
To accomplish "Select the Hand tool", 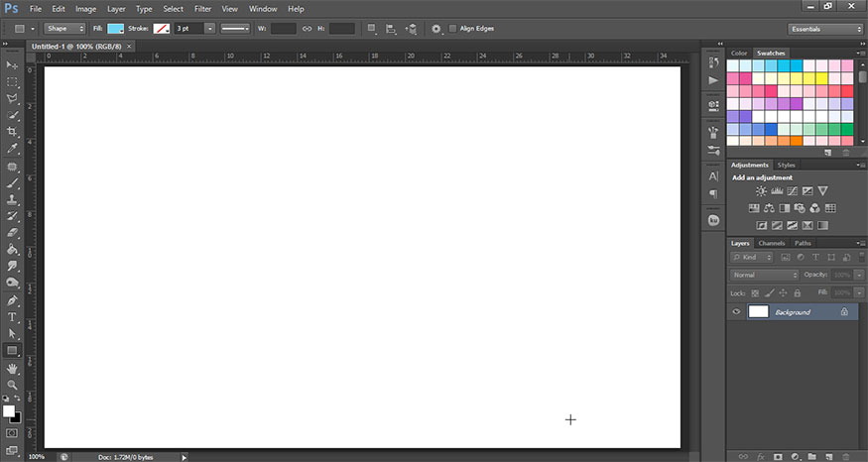I will [13, 368].
